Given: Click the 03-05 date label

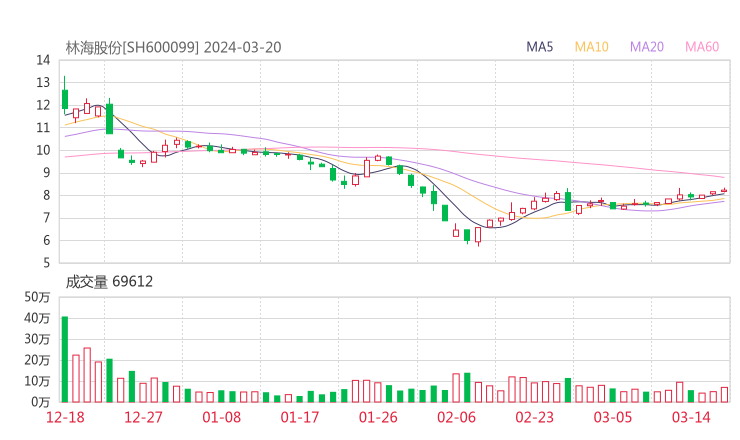Looking at the screenshot, I should coord(613,417).
